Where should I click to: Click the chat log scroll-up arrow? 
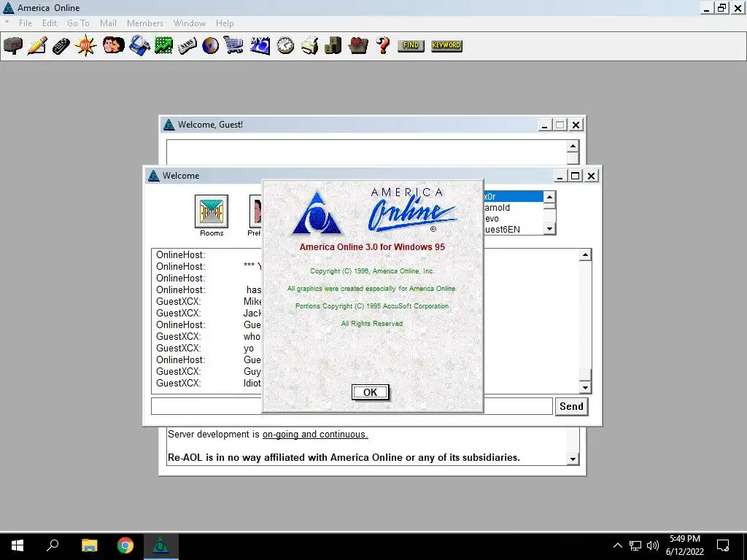tap(586, 254)
